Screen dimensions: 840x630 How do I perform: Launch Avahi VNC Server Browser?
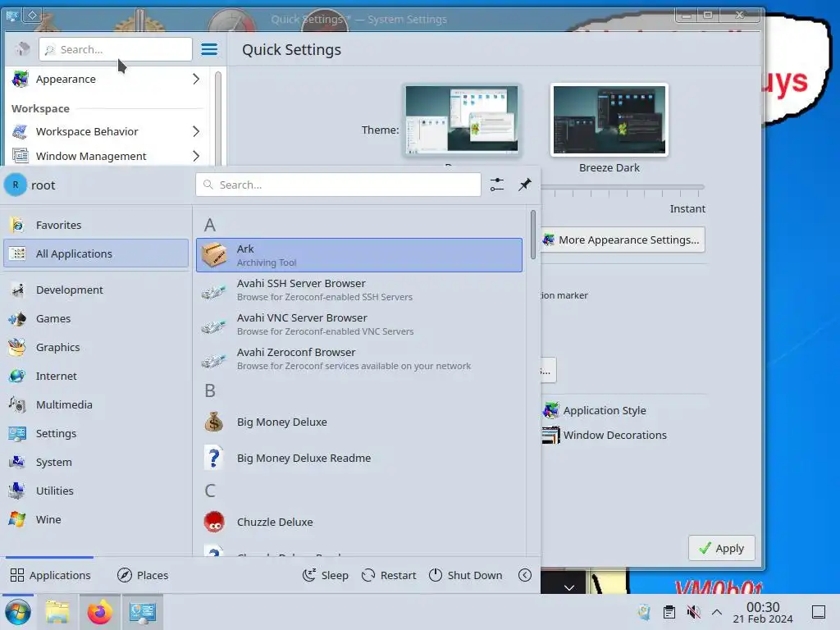[359, 324]
